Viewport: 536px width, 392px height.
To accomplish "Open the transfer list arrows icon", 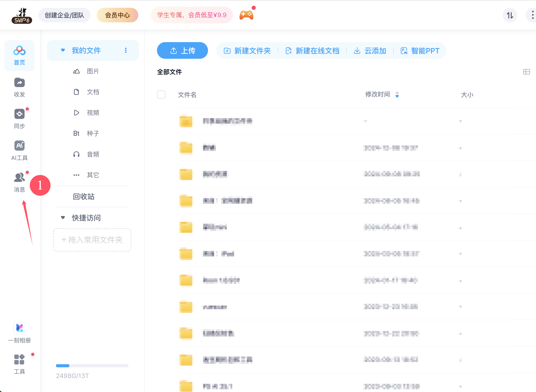I will coord(510,15).
